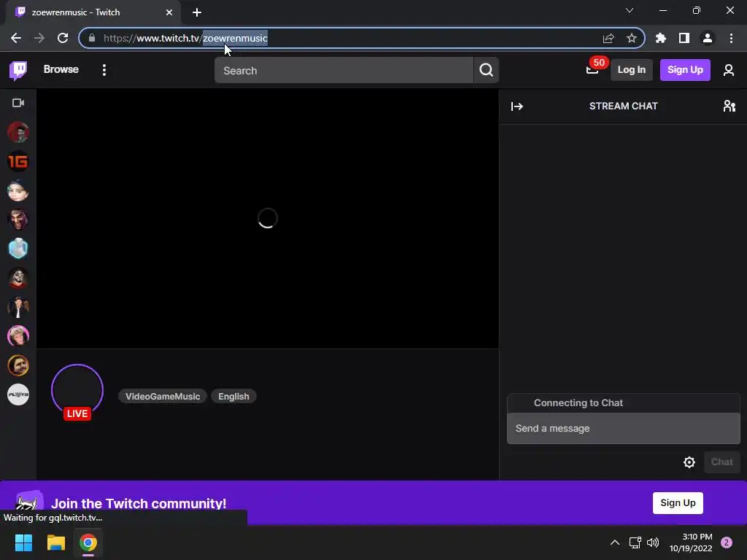747x560 pixels.
Task: Open the first red-haired avatar in sidebar
Action: tap(18, 133)
